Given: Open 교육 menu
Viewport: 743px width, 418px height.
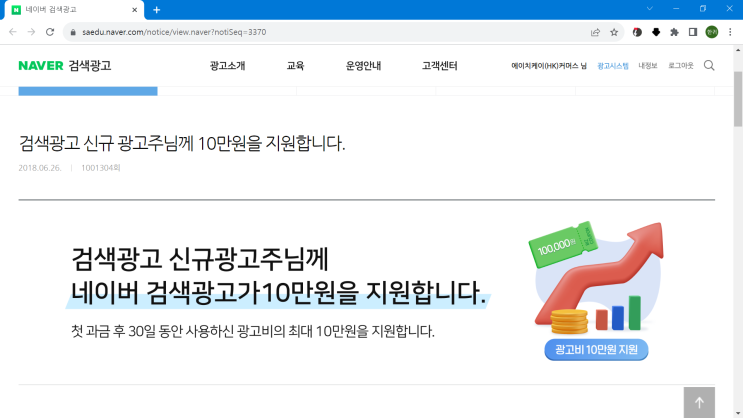Looking at the screenshot, I should [295, 66].
